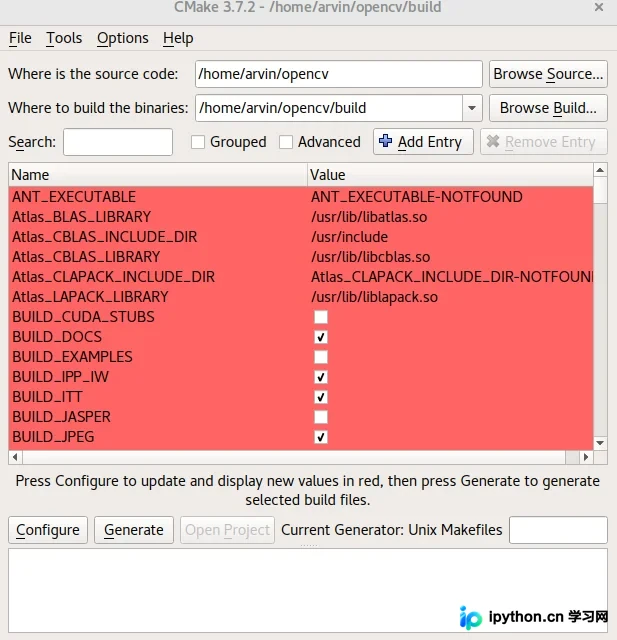Viewport: 617px width, 640px height.
Task: Click the Add Entry plus icon
Action: coord(385,141)
